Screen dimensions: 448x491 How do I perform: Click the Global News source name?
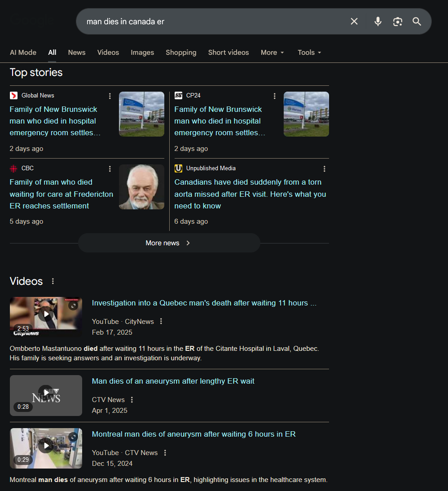pos(38,96)
